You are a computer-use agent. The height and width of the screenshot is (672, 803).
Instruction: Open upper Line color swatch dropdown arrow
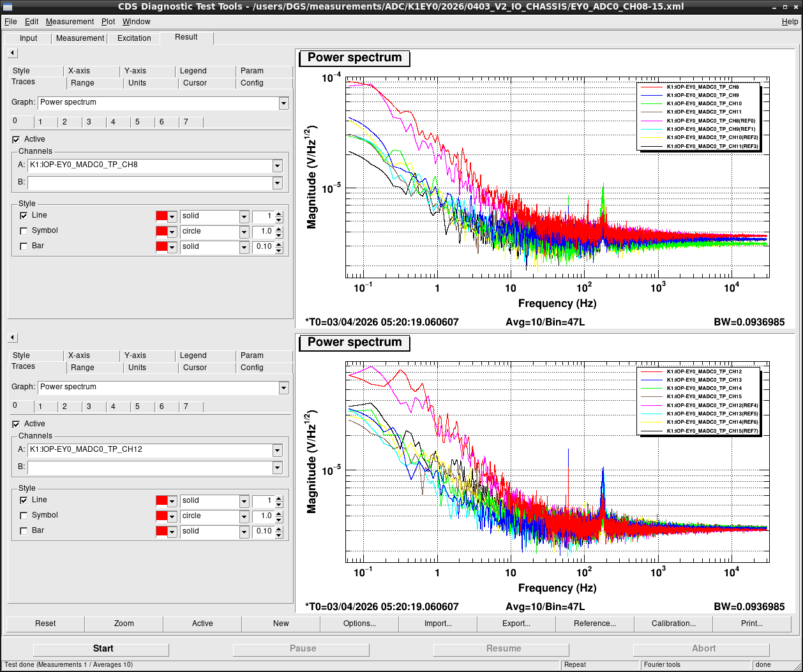pyautogui.click(x=172, y=216)
